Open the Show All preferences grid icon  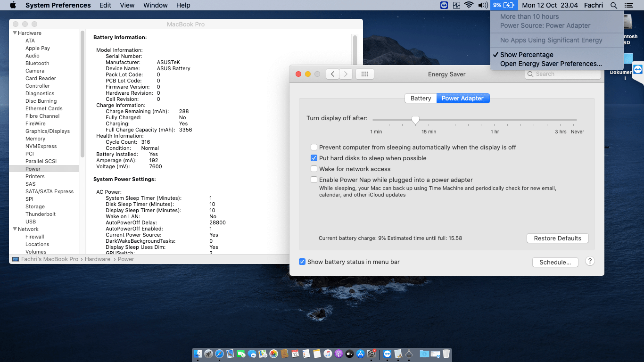coord(364,74)
